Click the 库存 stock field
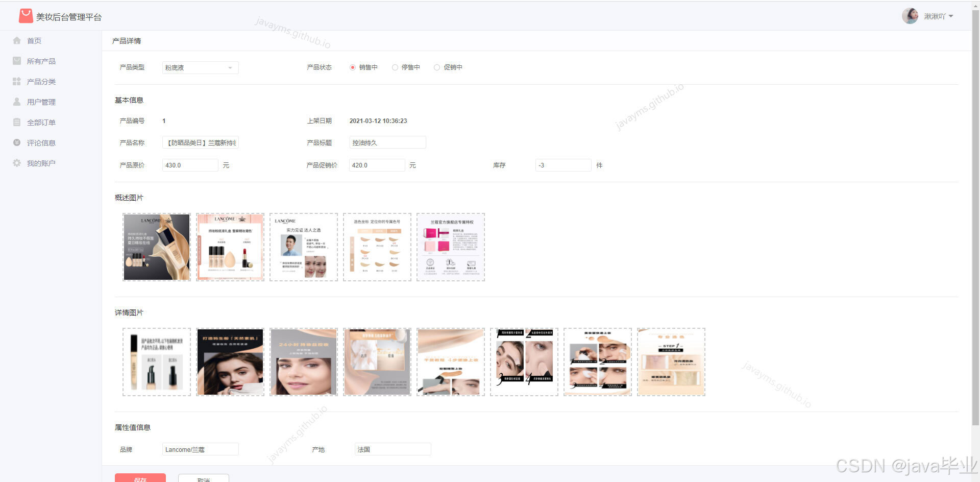 pyautogui.click(x=563, y=165)
